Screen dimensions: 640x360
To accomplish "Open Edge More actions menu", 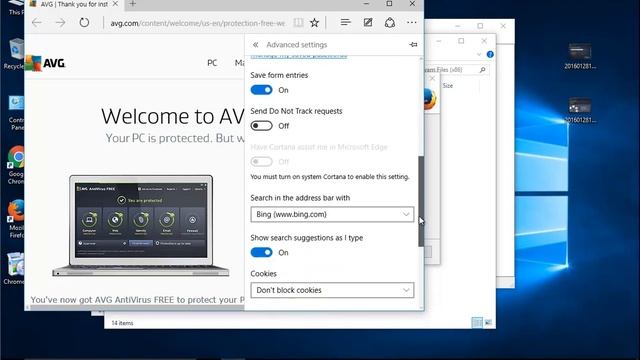I will tap(412, 22).
